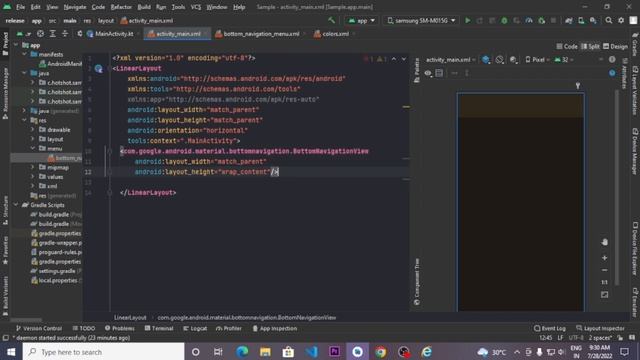Click the related Kotlin file gutter icon
The image size is (640, 360).
[x=98, y=69]
